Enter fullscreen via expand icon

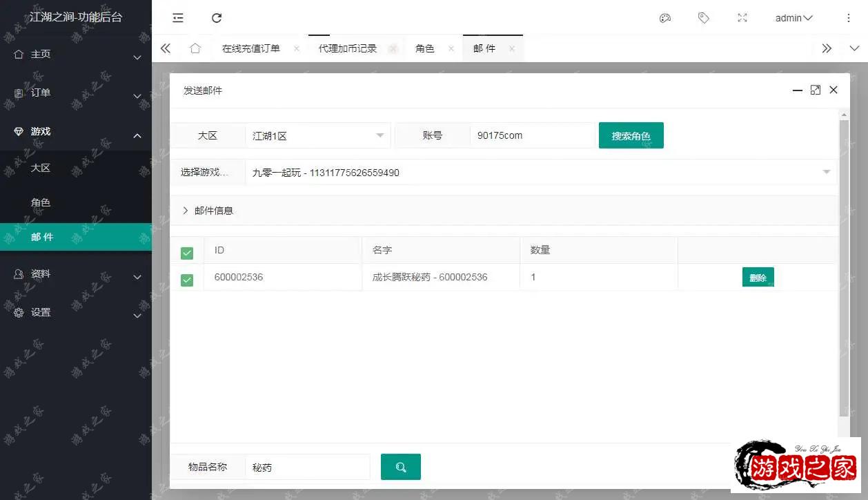tap(742, 18)
